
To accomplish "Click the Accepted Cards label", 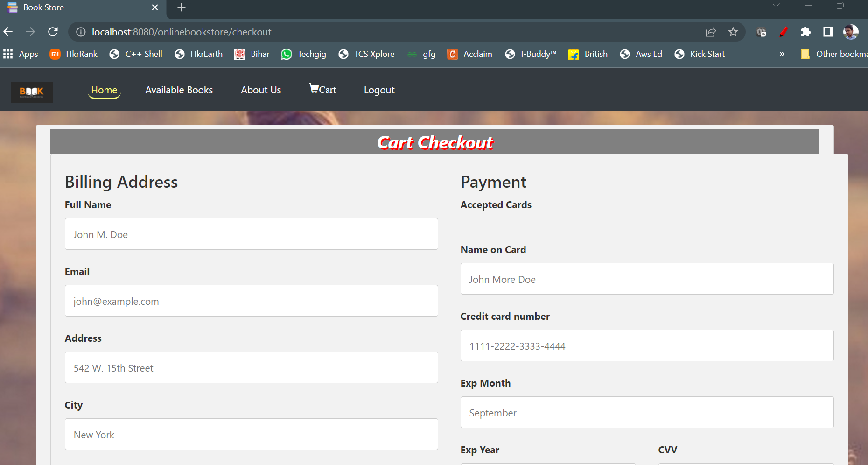I will [496, 204].
